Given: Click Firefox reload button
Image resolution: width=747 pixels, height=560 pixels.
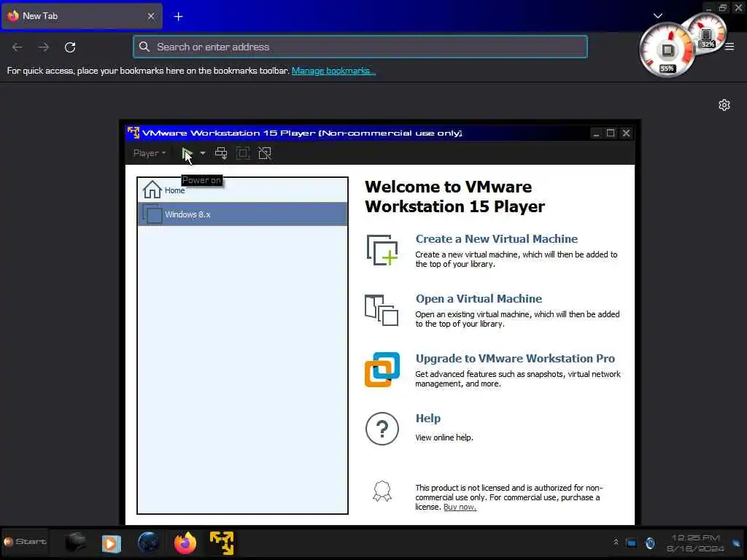Looking at the screenshot, I should 70,47.
